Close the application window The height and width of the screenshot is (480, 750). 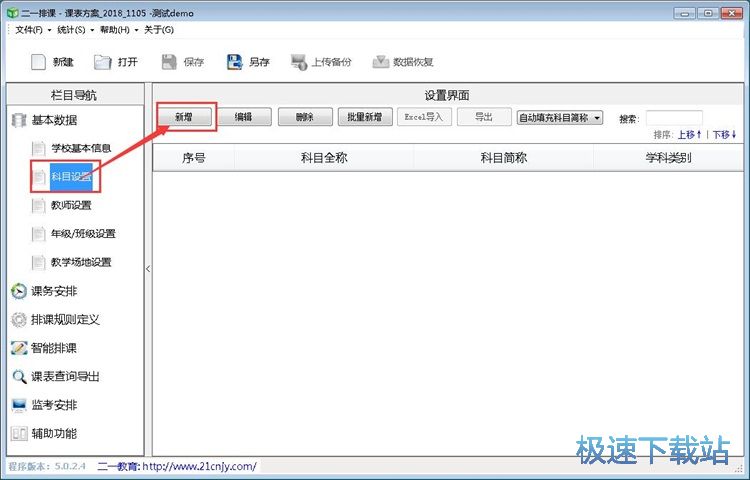coord(732,13)
